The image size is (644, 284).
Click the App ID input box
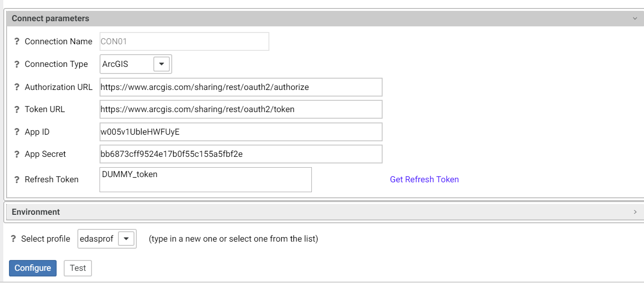pyautogui.click(x=241, y=132)
